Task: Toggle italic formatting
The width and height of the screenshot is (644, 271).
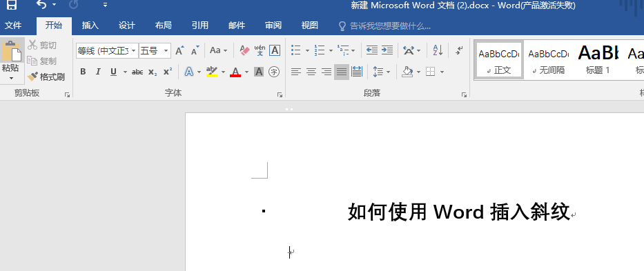Action: [x=98, y=72]
